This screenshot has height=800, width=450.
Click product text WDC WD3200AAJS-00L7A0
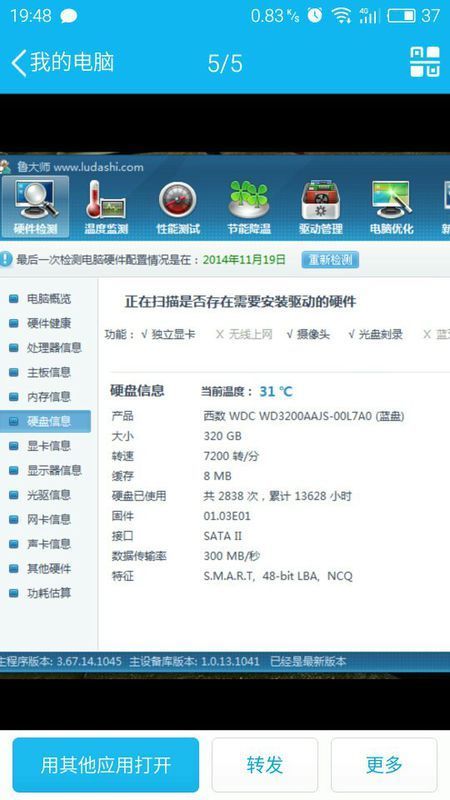click(x=304, y=416)
